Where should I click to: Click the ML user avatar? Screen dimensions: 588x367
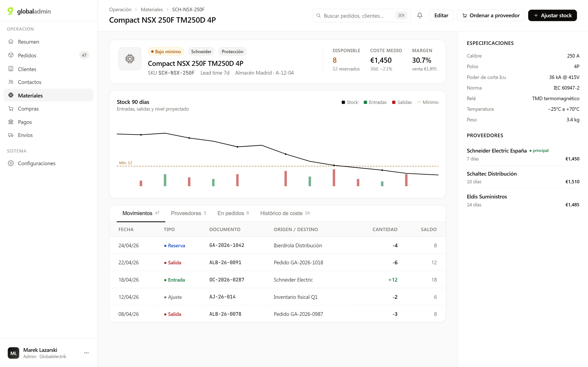tap(13, 353)
